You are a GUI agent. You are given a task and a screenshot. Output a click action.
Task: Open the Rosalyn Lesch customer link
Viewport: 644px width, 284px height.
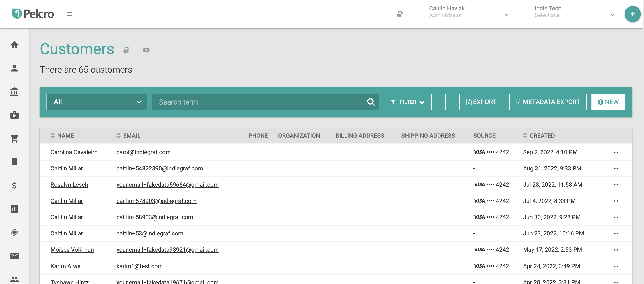coord(69,185)
